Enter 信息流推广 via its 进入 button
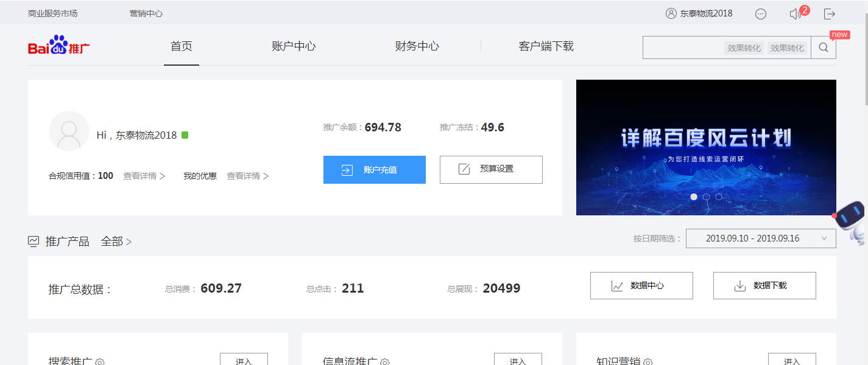This screenshot has width=868, height=365. [x=518, y=360]
